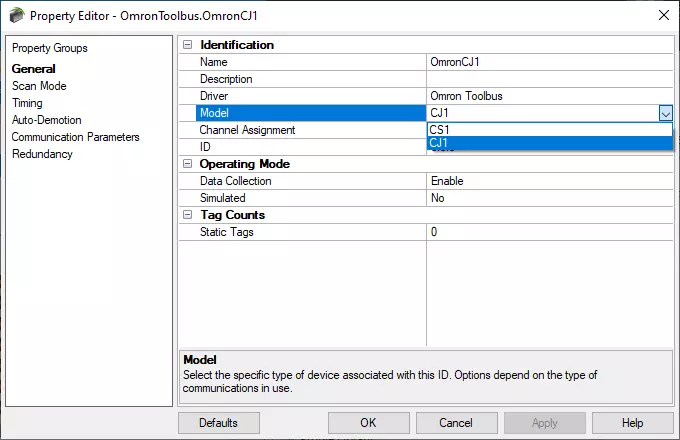
Task: Open the Model dropdown arrow
Action: [666, 113]
